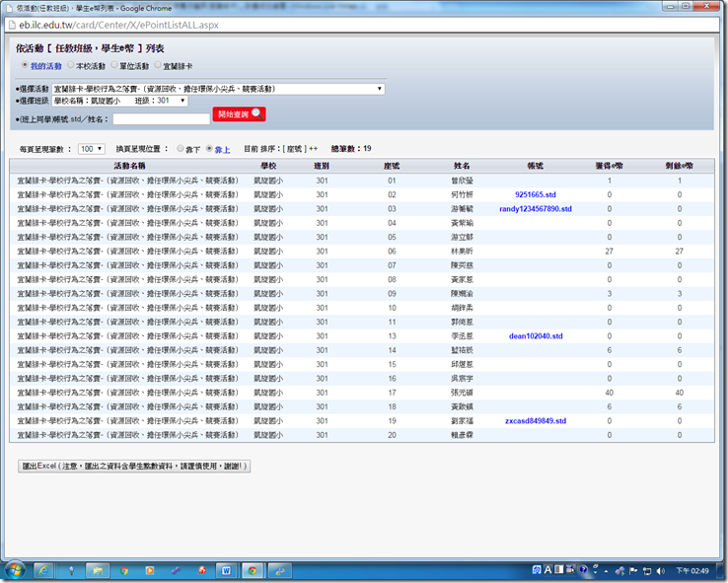Click the student account/name input field

(161, 119)
